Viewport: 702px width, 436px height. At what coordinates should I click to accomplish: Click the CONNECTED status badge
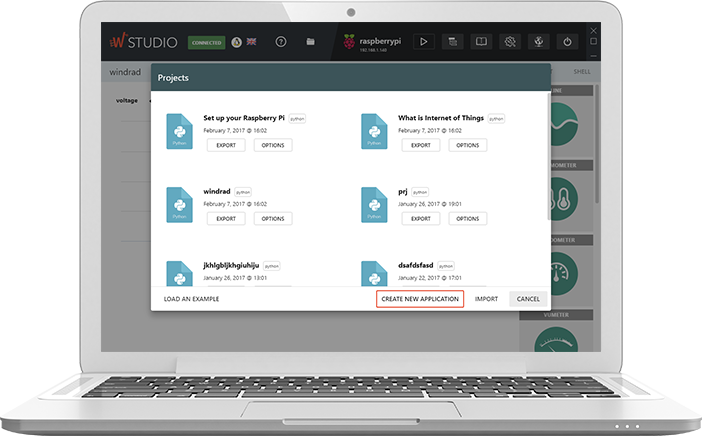[x=207, y=42]
